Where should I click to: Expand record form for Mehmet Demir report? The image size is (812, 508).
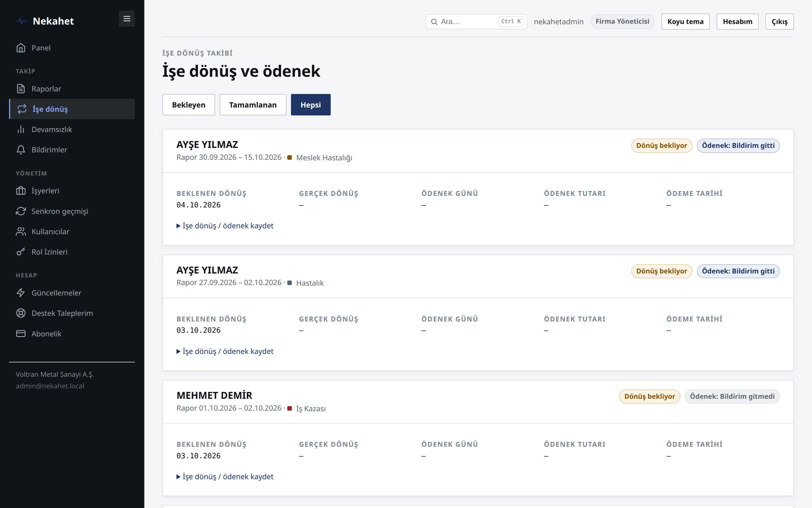(x=225, y=476)
